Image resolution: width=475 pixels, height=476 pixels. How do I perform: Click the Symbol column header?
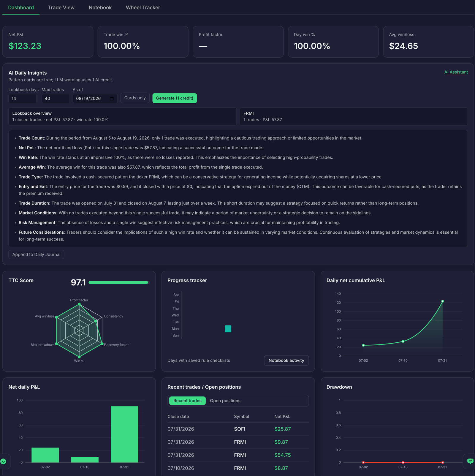[241, 417]
